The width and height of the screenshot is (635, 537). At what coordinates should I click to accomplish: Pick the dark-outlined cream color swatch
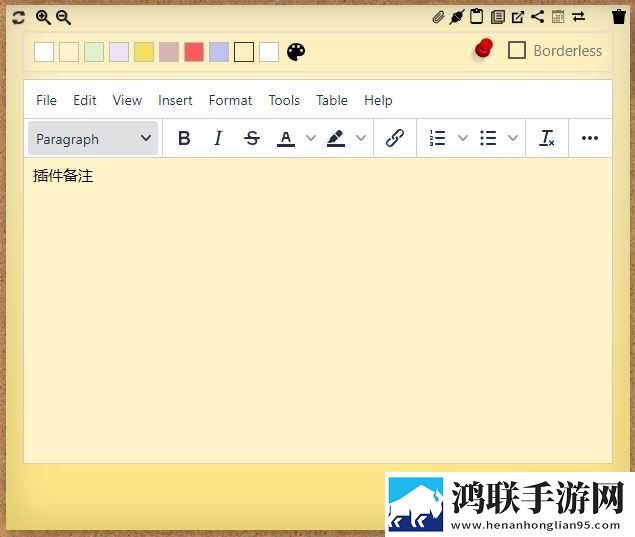click(244, 52)
